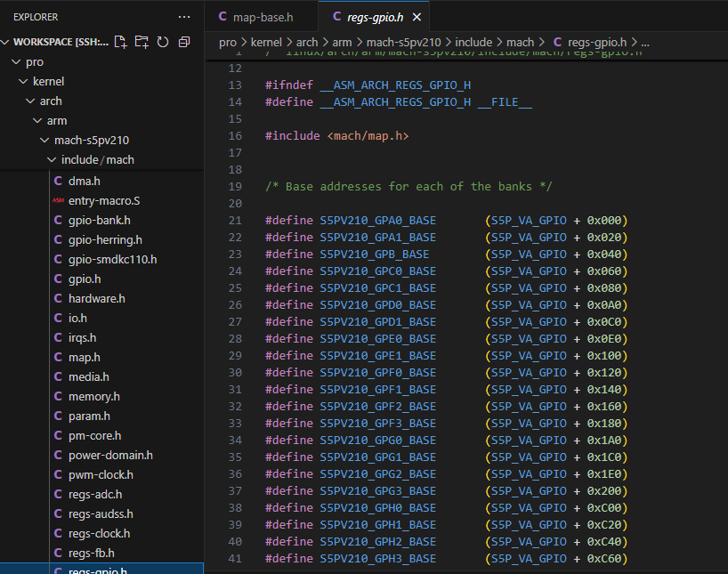728x574 pixels.
Task: Open regs-clock.h in the Explorer
Action: pos(100,533)
